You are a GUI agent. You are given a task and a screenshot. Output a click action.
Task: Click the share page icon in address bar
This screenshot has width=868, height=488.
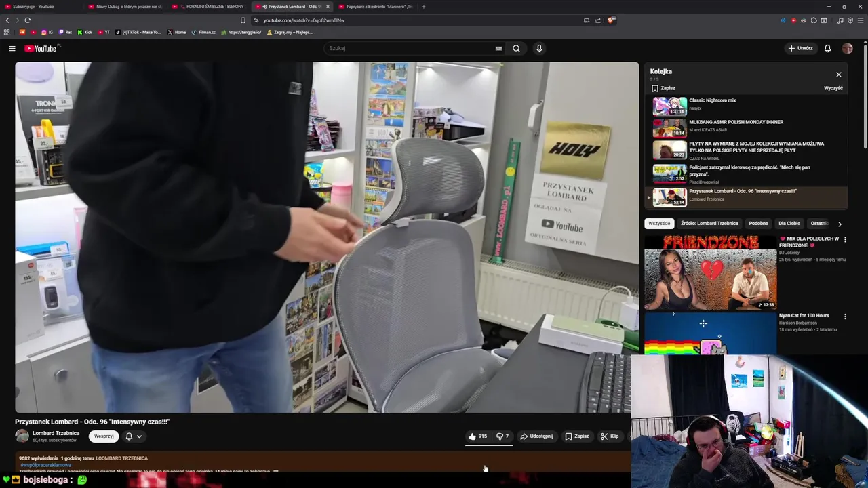(598, 20)
